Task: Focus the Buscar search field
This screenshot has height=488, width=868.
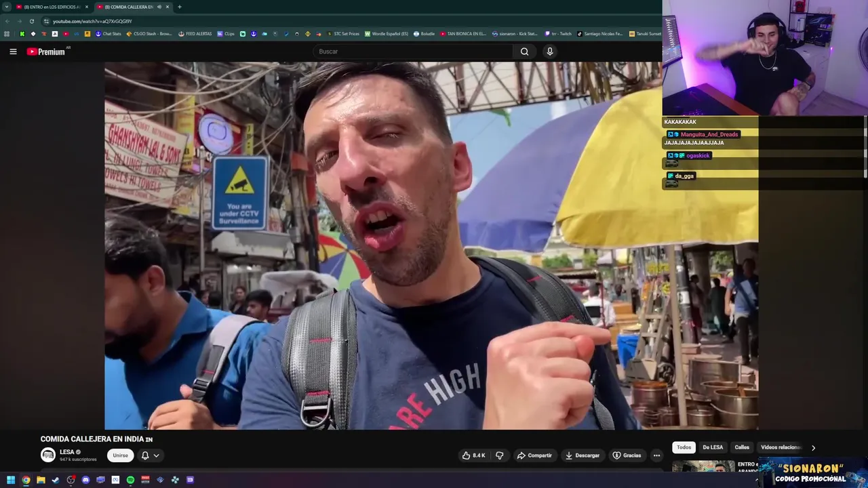Action: [414, 52]
